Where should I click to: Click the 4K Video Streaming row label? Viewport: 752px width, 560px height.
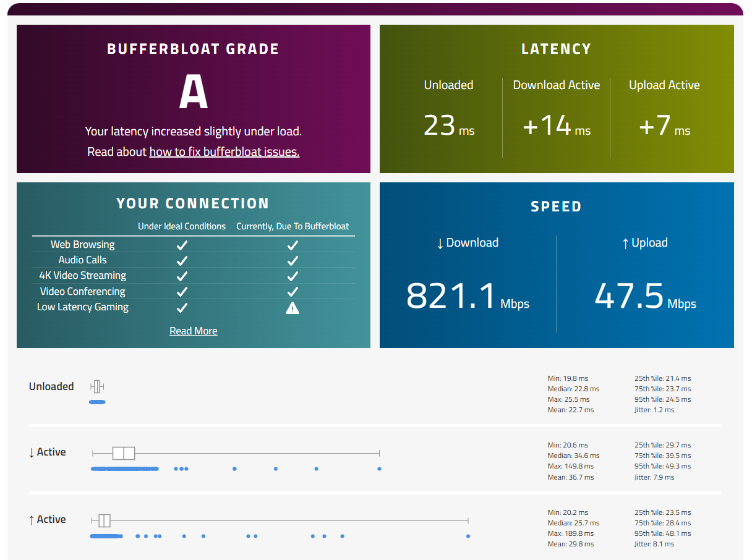click(x=83, y=276)
